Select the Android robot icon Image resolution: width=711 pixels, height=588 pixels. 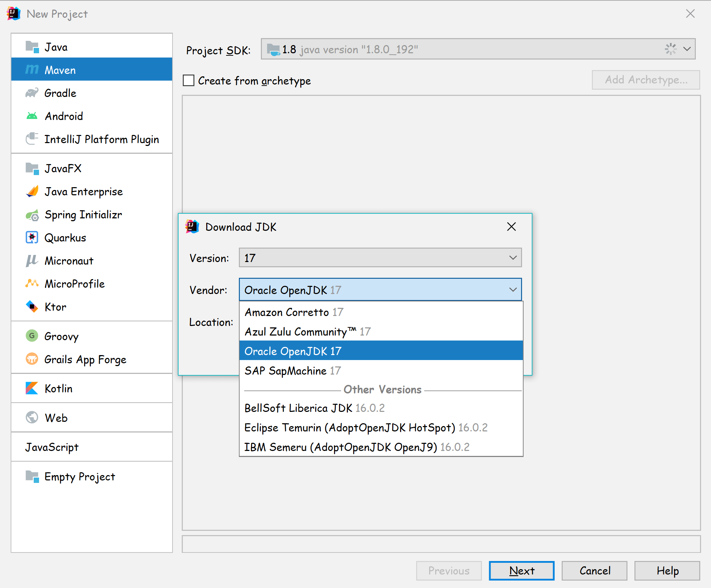32,116
